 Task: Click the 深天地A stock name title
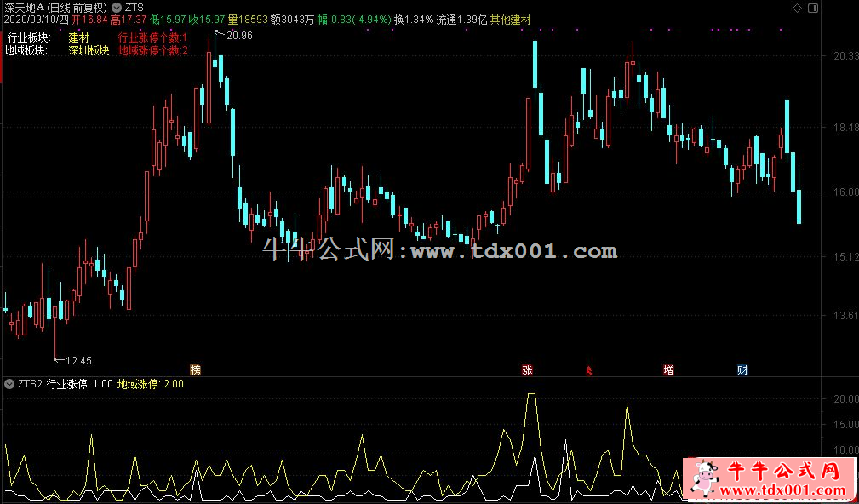point(23,7)
